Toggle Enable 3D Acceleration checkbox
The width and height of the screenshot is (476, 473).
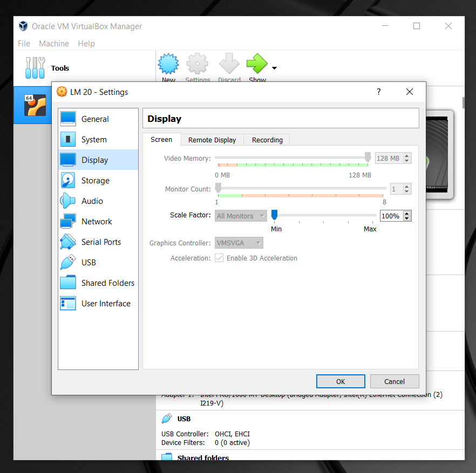(x=219, y=258)
